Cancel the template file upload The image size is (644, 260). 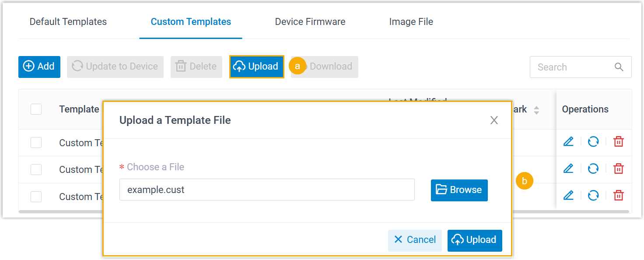(415, 240)
